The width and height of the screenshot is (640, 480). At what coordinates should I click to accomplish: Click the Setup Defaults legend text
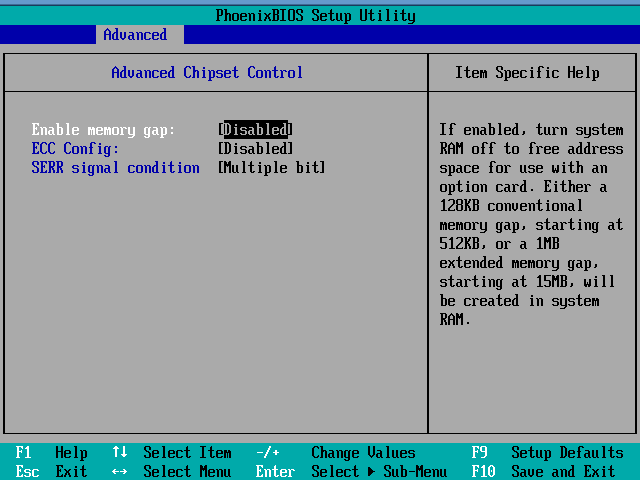click(567, 453)
